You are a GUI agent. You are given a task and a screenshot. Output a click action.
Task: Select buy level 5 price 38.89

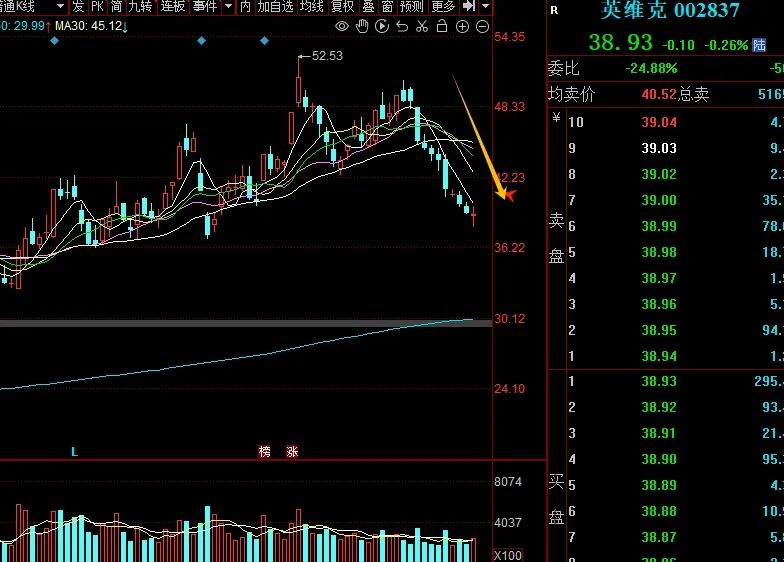point(659,486)
